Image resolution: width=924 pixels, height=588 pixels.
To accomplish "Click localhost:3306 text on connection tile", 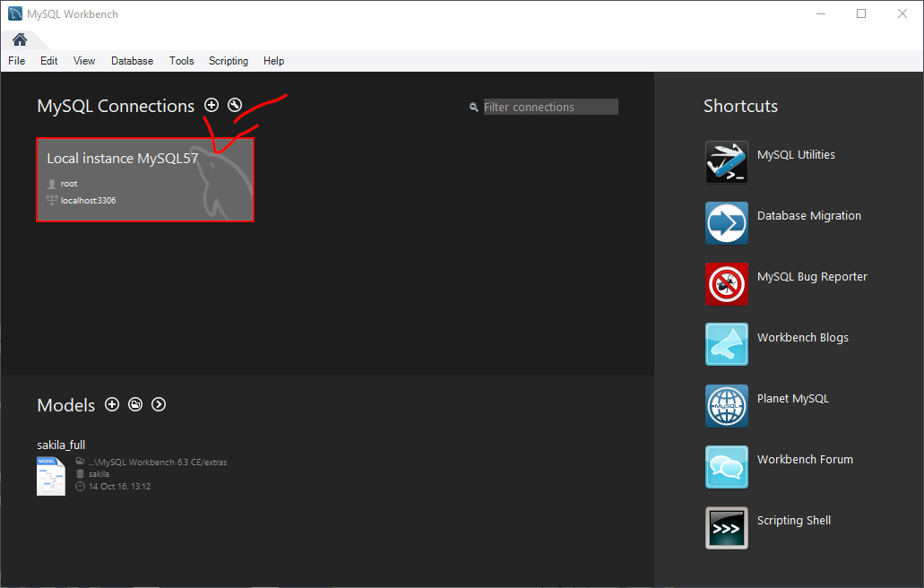I will (89, 200).
